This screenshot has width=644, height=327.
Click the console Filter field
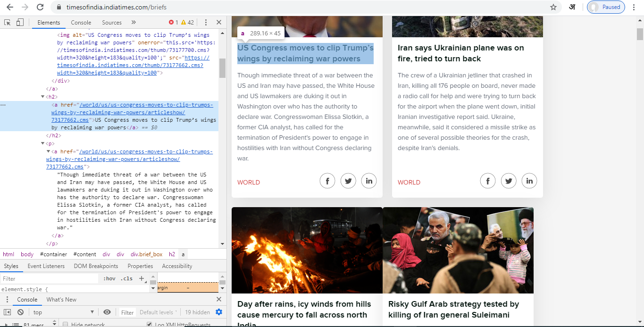point(127,312)
